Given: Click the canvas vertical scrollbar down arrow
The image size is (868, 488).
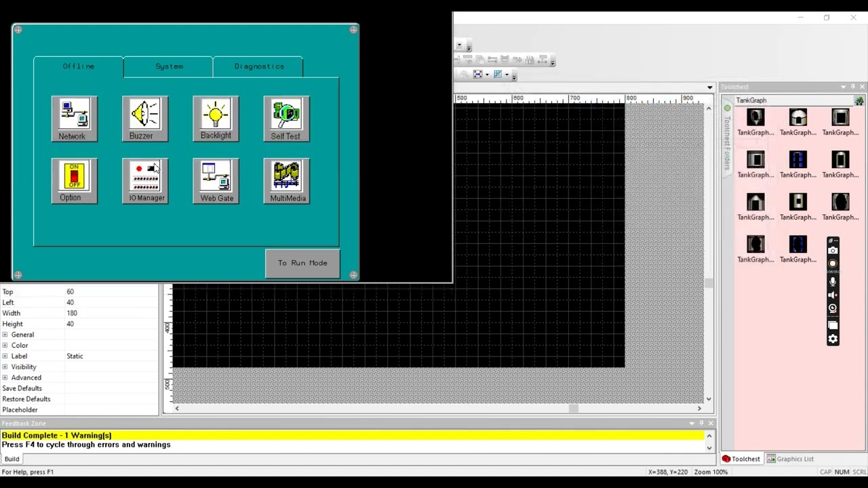Looking at the screenshot, I should [709, 399].
